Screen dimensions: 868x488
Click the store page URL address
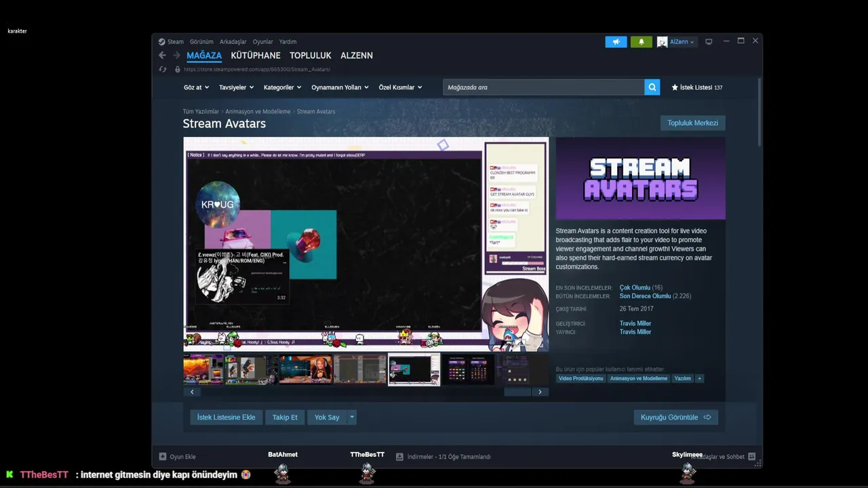coord(257,69)
